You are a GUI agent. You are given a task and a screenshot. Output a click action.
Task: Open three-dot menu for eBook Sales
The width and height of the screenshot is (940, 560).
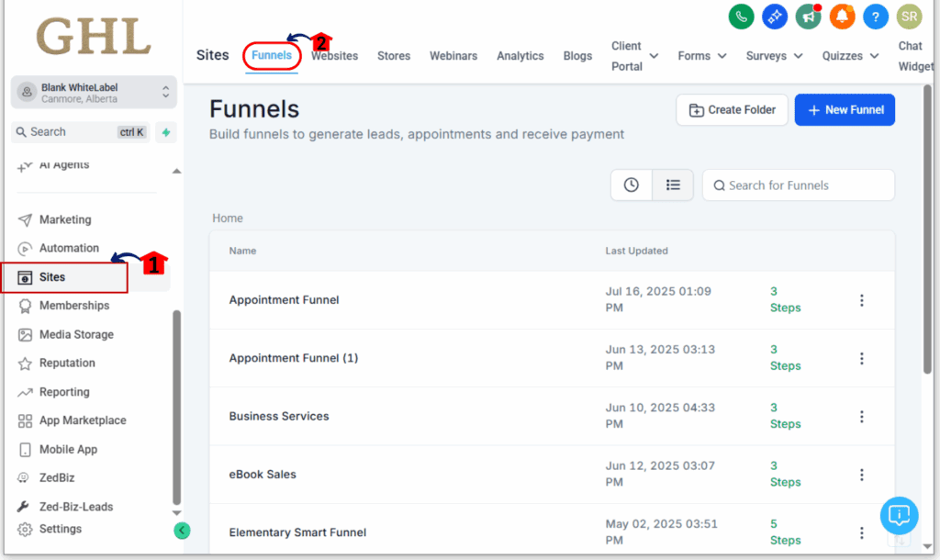861,475
